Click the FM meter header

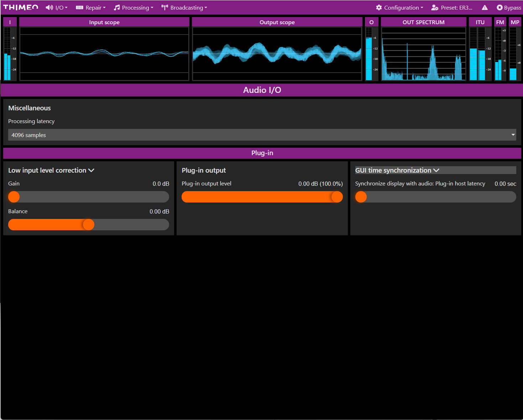click(x=500, y=22)
